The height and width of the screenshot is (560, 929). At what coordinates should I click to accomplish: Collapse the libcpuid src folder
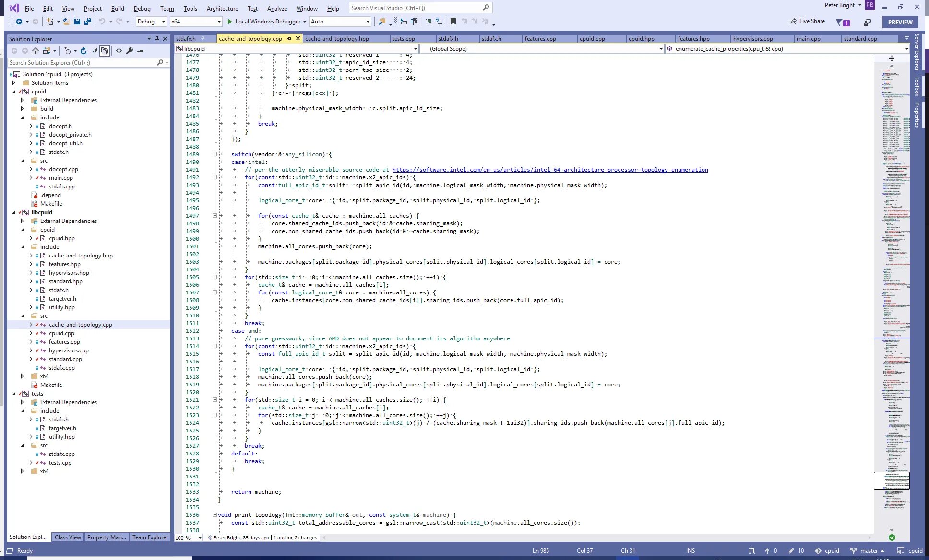[23, 315]
